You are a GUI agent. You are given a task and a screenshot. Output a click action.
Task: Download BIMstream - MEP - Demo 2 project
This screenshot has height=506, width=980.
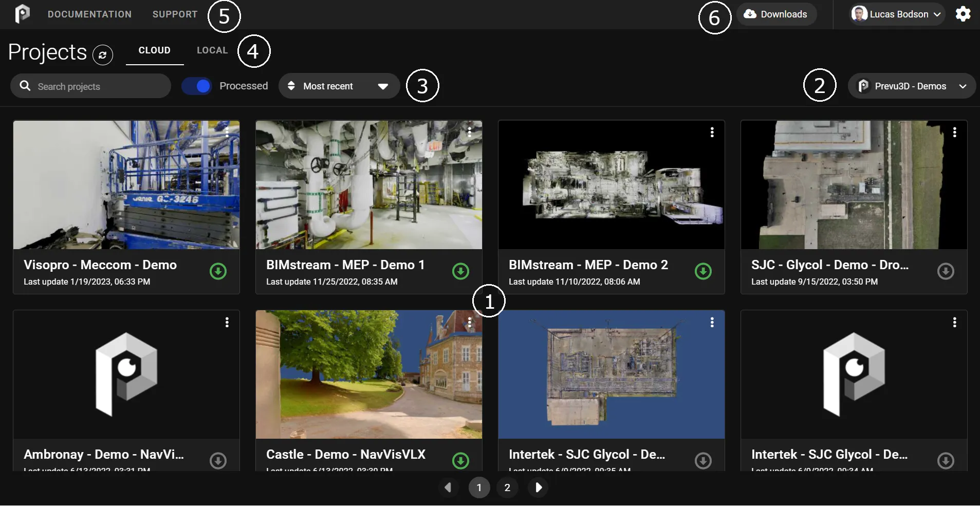pyautogui.click(x=704, y=271)
